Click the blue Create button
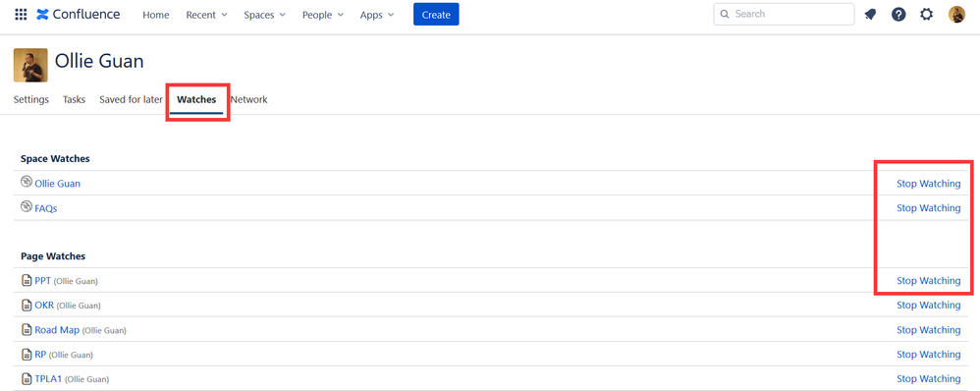The height and width of the screenshot is (391, 980). (436, 15)
